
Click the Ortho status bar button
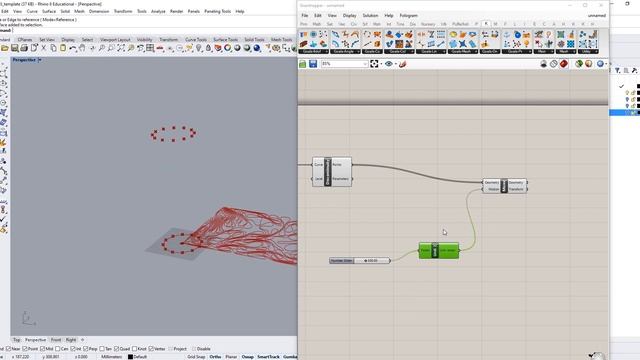click(x=215, y=357)
